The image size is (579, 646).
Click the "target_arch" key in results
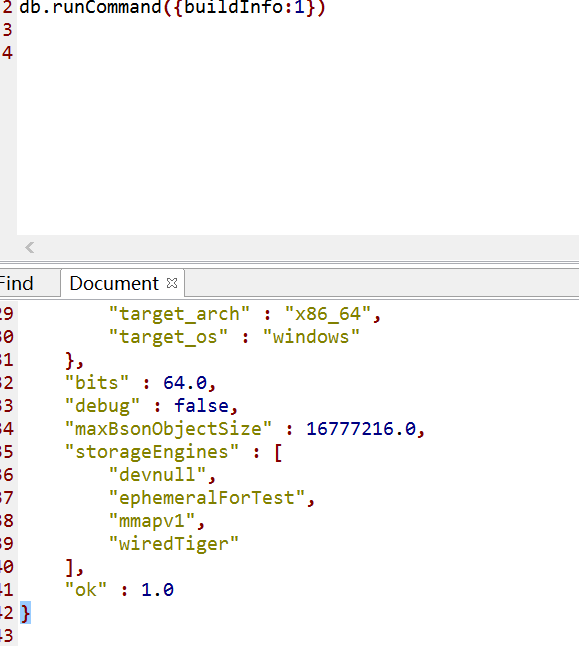pyautogui.click(x=179, y=314)
